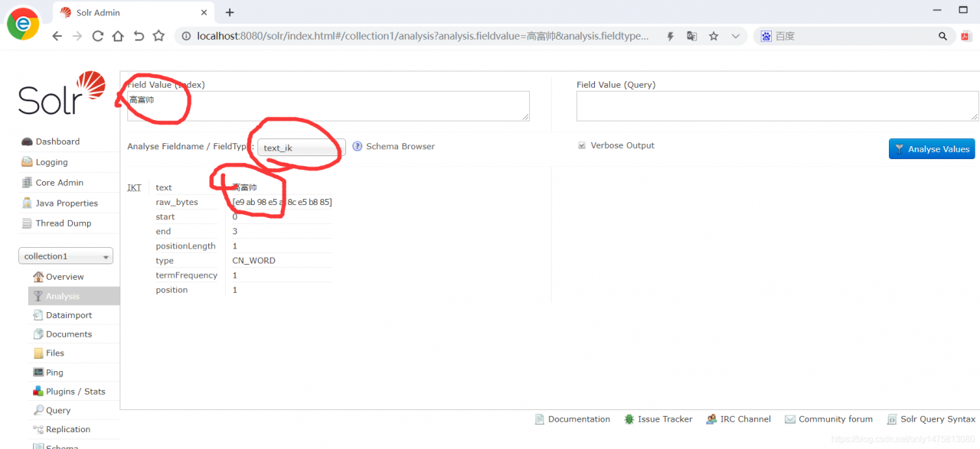Close the Solr Admin tab
Image resolution: width=980 pixels, height=449 pixels.
pyautogui.click(x=204, y=12)
